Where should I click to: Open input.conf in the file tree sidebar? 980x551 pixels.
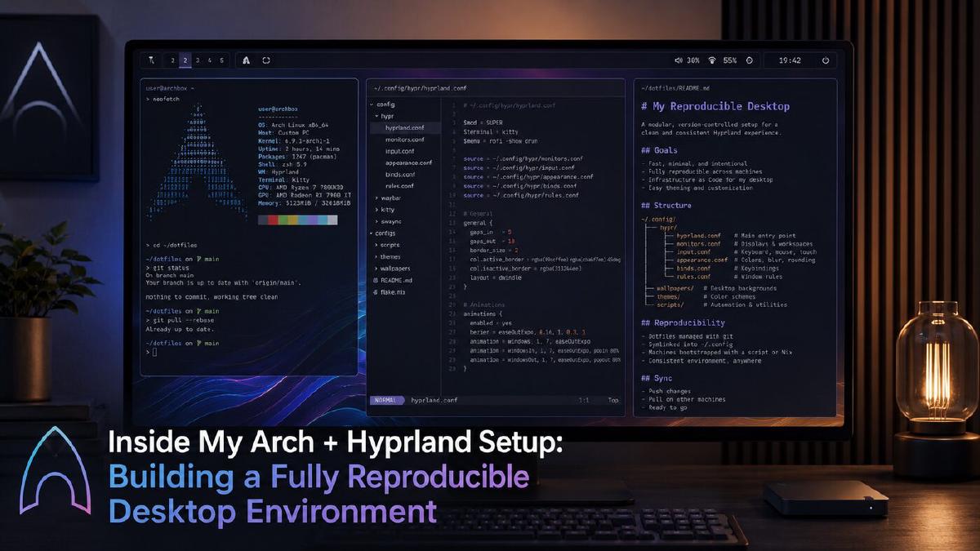399,151
